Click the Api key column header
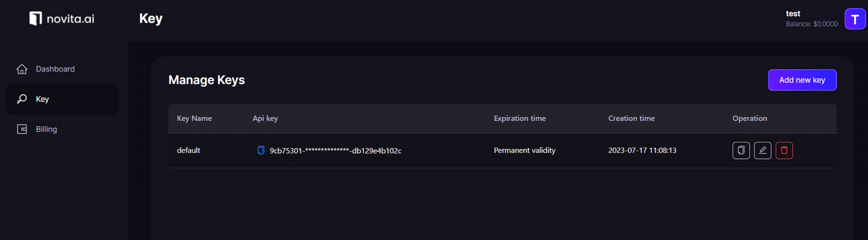Image resolution: width=868 pixels, height=240 pixels. click(x=265, y=118)
